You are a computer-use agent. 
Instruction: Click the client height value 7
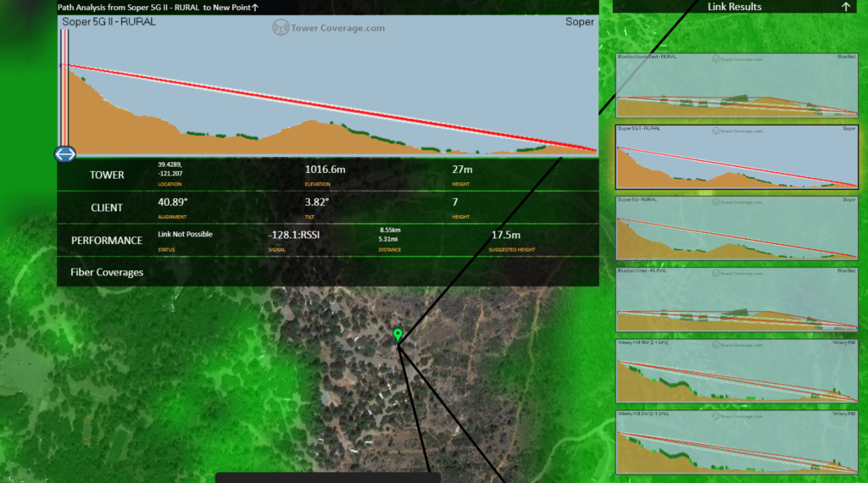point(454,203)
